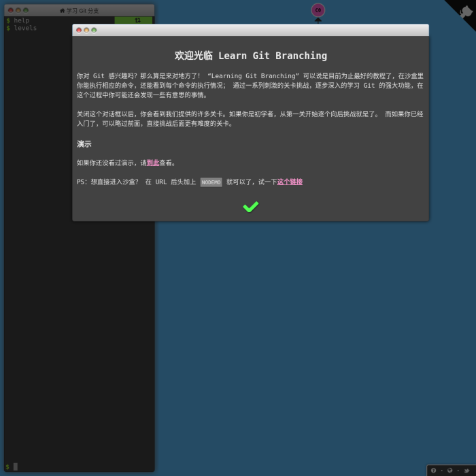Click the NODEMO code label

click(211, 182)
